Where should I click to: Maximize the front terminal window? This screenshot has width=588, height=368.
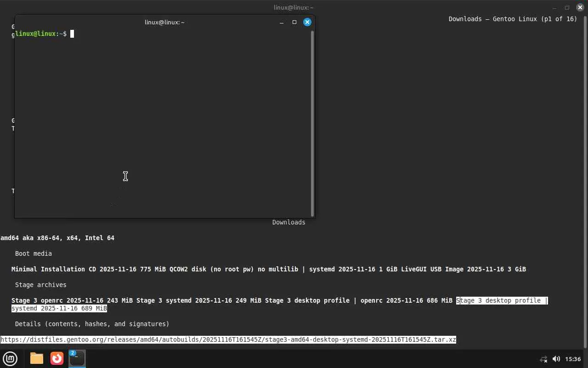coord(294,22)
